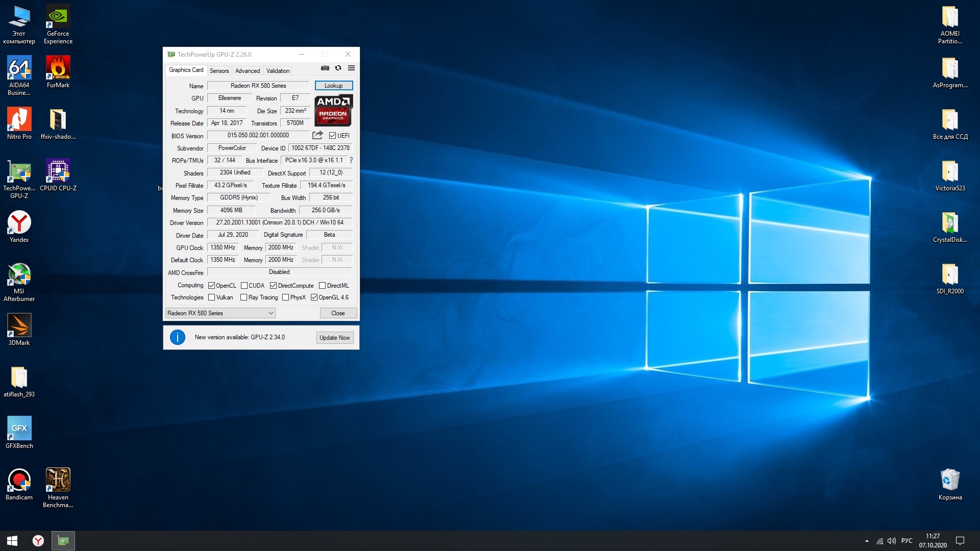Select the Nitro Pro desktop icon

[19, 123]
